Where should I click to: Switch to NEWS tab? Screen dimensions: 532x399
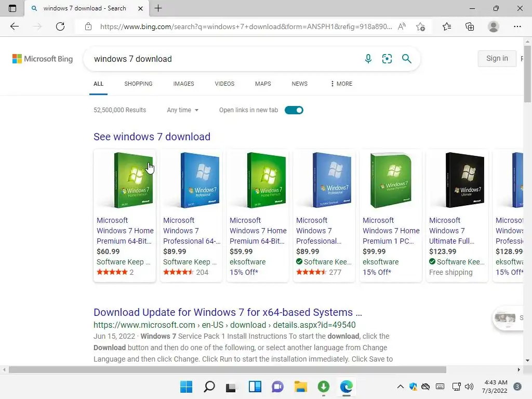tap(300, 84)
